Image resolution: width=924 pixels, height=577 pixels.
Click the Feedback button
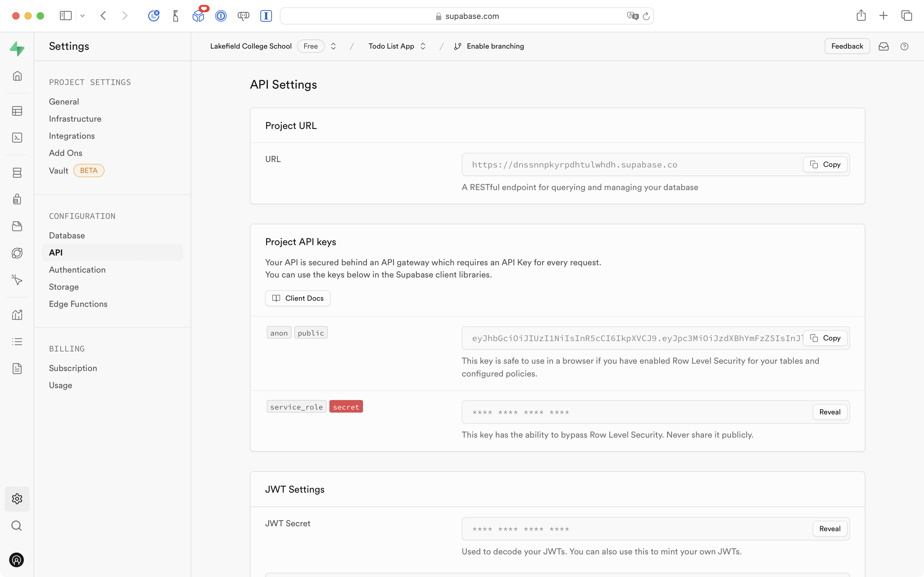point(847,46)
